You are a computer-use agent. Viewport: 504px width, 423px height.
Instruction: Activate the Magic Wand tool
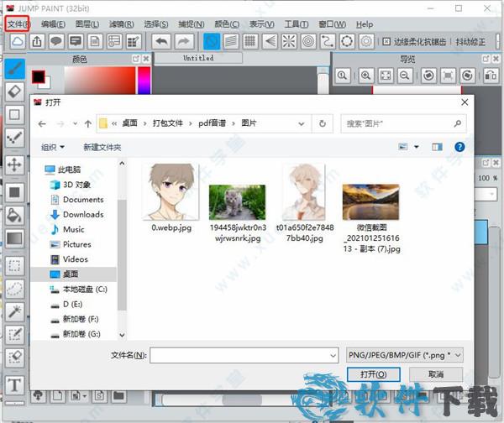(14, 311)
